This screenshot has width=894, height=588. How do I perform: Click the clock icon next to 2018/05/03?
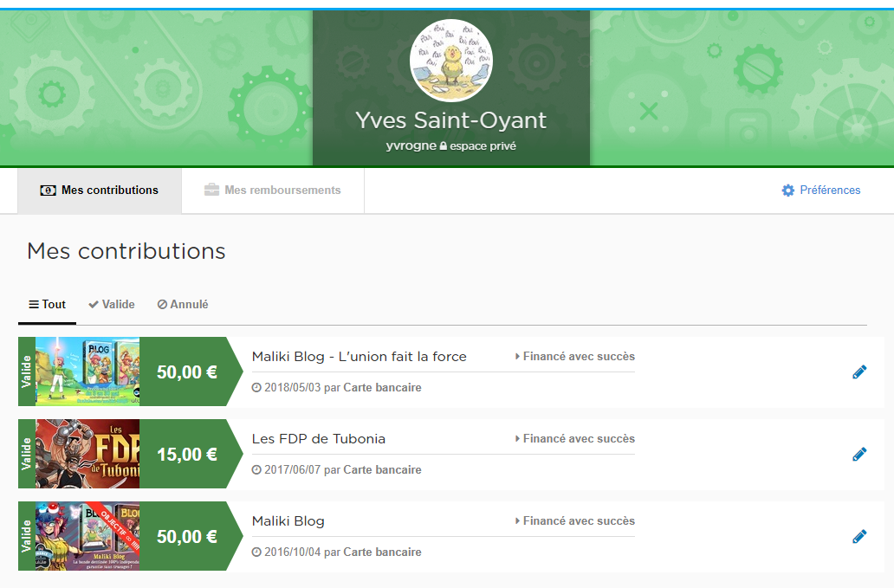coord(256,388)
